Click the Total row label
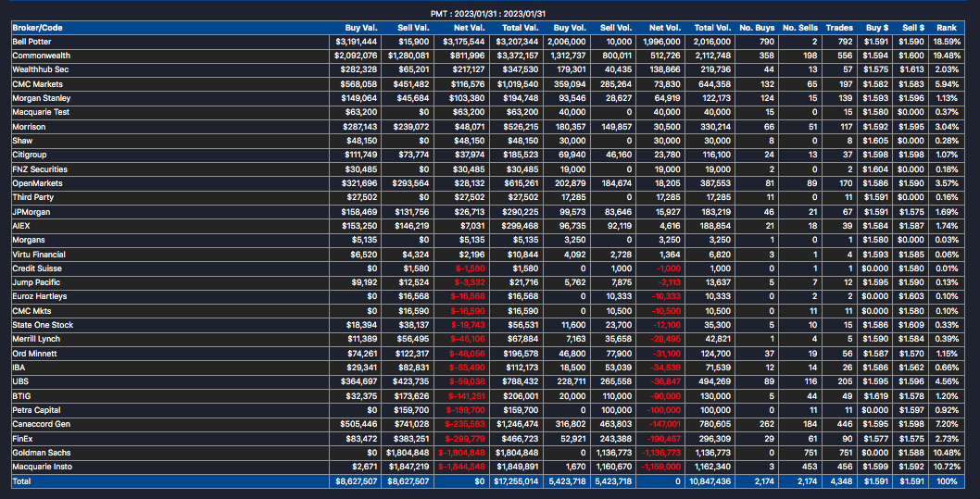Image resolution: width=980 pixels, height=499 pixels. [x=21, y=481]
